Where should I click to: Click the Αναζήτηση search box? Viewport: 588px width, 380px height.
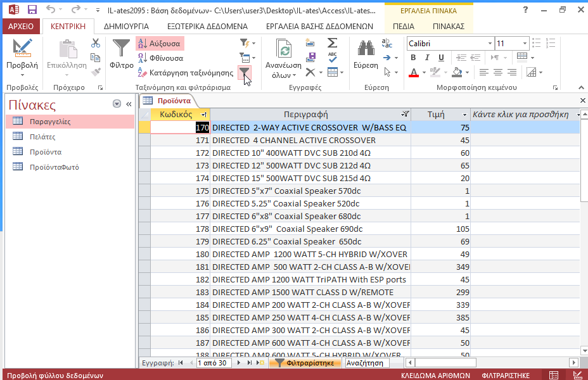367,363
